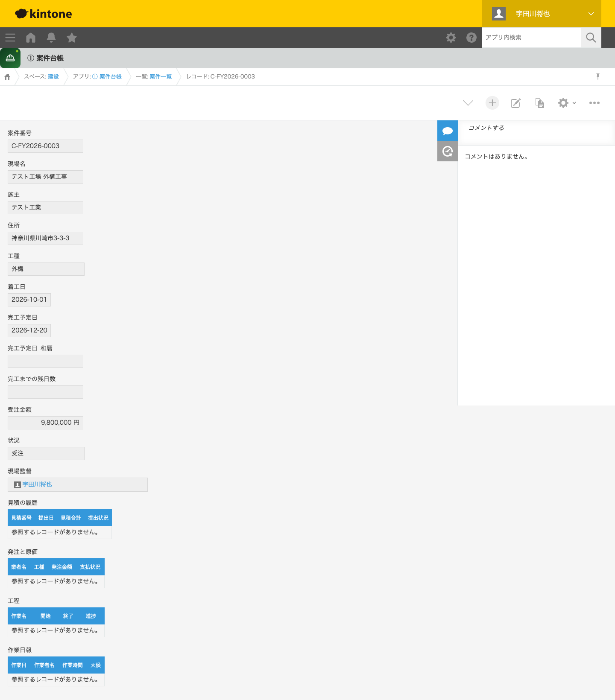Open notifications bell icon
615x700 pixels.
51,38
